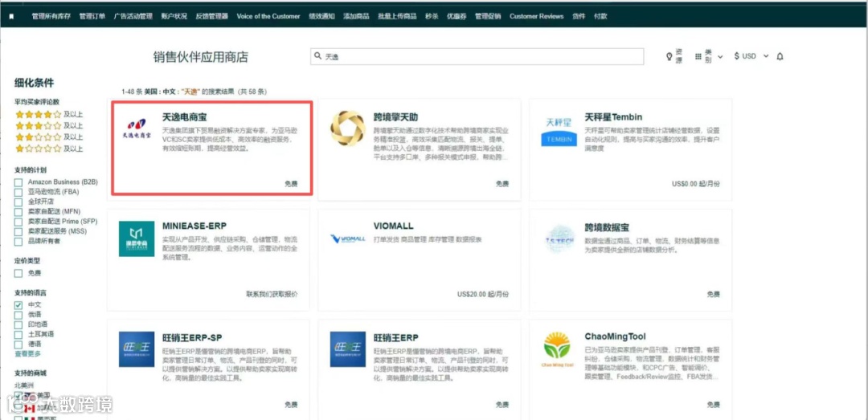Check the 全球开店 checkbox
The height and width of the screenshot is (420, 868).
click(18, 202)
